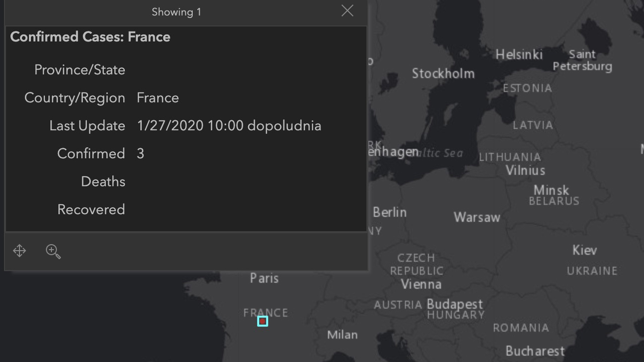Click the Helsinki city label
644x362 pixels.
[519, 54]
